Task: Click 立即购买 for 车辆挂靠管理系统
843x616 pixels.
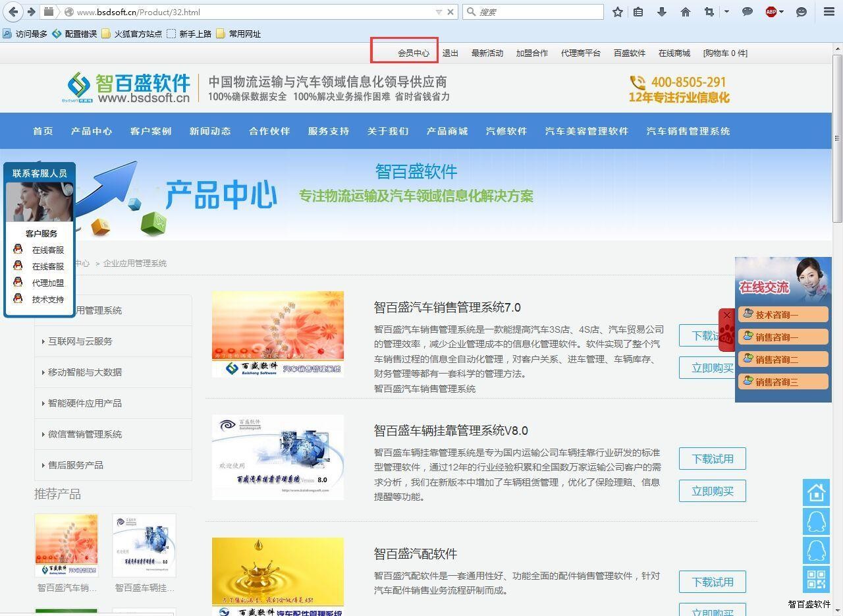Action: pos(713,491)
